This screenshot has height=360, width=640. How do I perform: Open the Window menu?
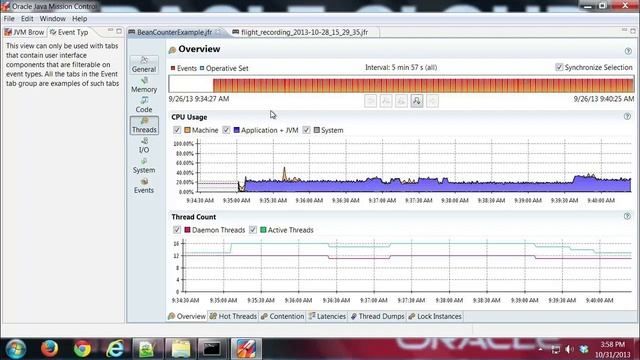[x=53, y=19]
